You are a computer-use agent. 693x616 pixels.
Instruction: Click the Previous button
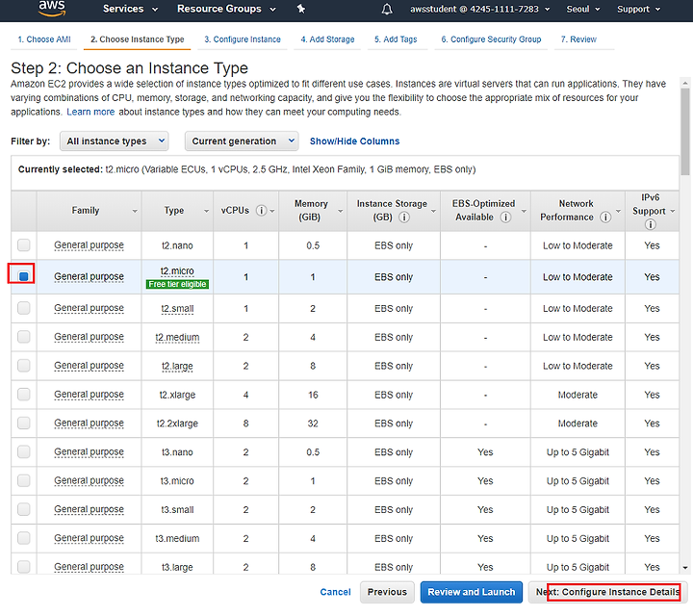click(x=387, y=592)
